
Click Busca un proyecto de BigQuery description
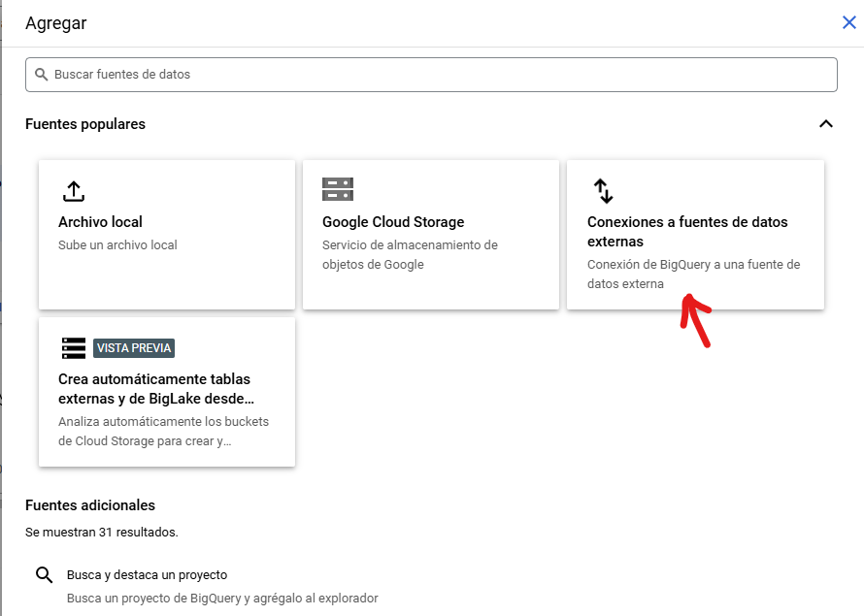point(222,598)
